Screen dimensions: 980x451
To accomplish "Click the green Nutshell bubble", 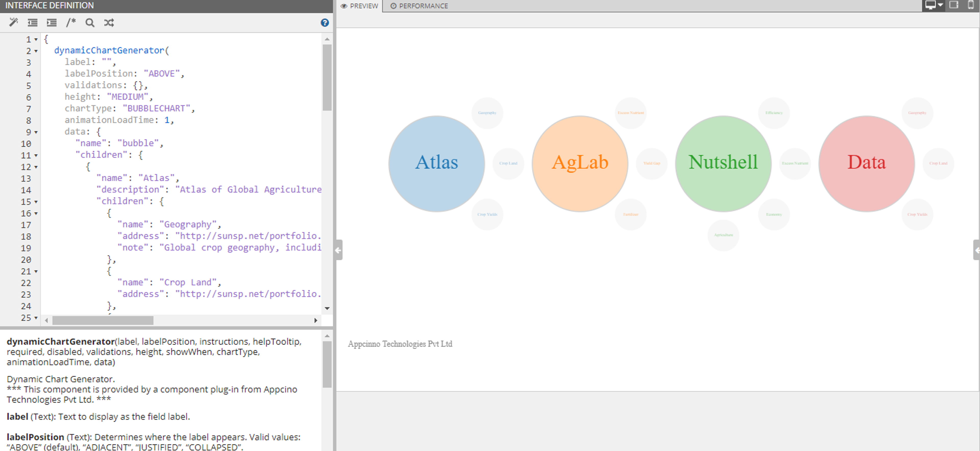I will [x=723, y=164].
